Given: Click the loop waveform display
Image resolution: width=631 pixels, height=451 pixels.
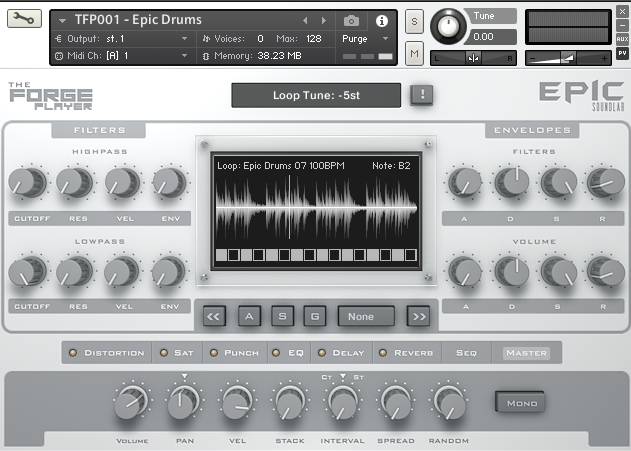Looking at the screenshot, I should point(316,208).
